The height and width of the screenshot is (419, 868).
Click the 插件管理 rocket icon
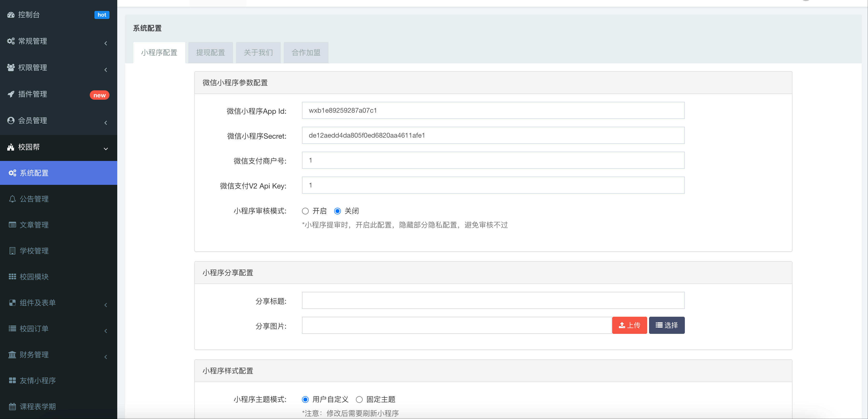[x=11, y=94]
